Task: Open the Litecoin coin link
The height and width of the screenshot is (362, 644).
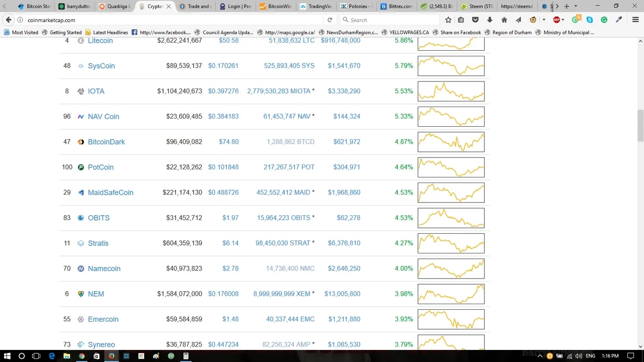Action: 100,40
